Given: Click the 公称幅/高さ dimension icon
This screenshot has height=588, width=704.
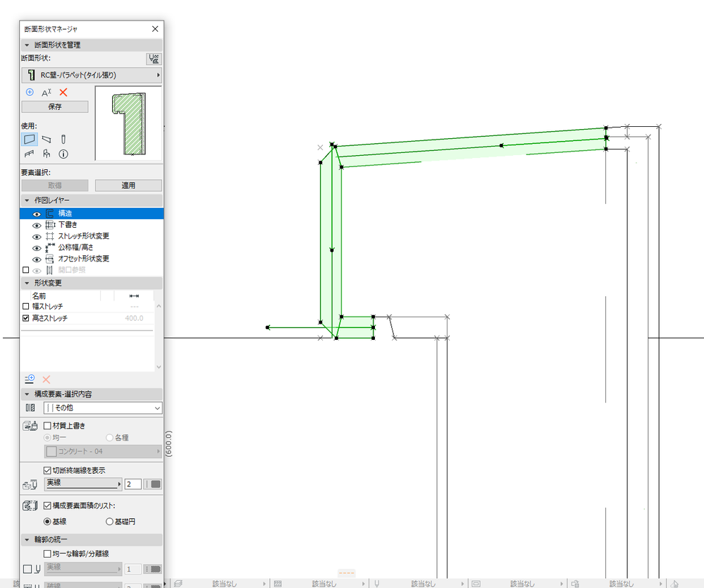Looking at the screenshot, I should click(x=50, y=247).
